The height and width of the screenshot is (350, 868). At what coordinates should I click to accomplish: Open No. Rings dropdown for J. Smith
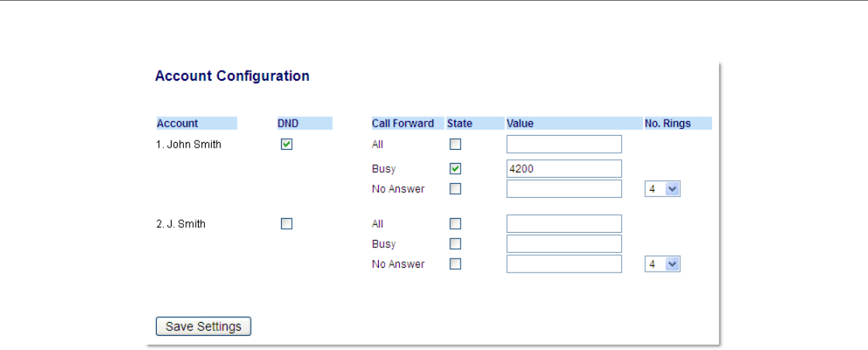(662, 264)
